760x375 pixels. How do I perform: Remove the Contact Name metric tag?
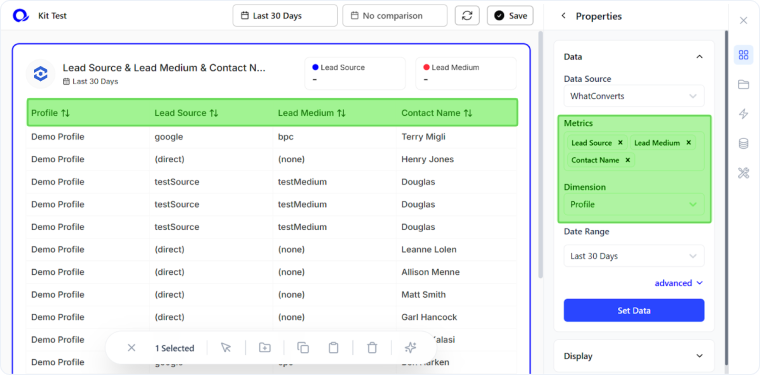click(627, 160)
